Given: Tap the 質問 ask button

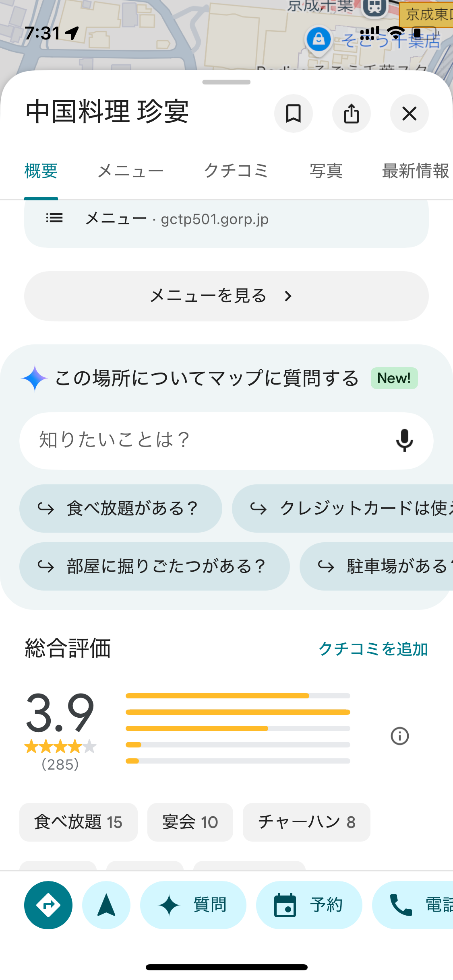Looking at the screenshot, I should [x=193, y=905].
